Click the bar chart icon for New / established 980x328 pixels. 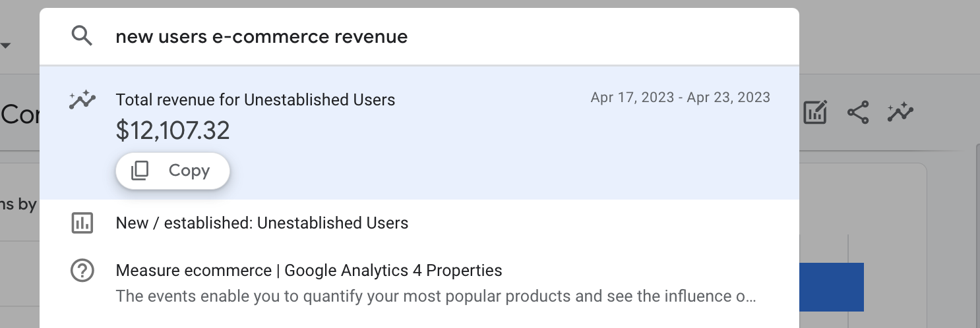[x=82, y=223]
